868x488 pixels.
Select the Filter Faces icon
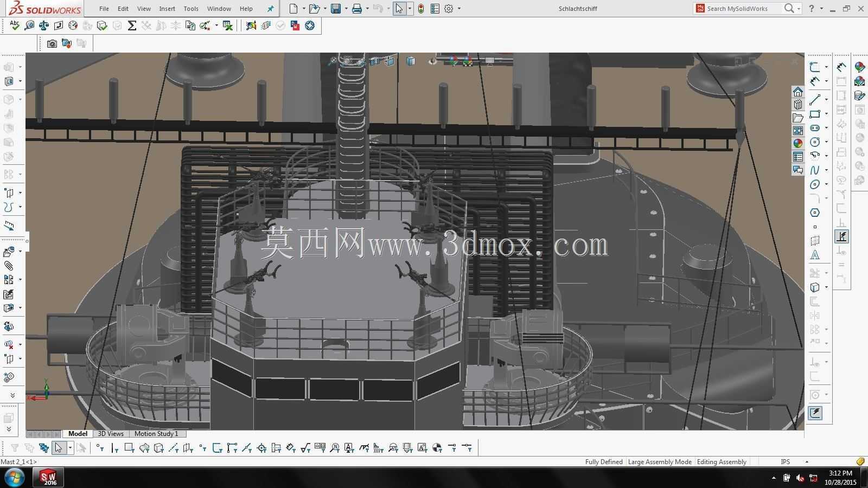click(x=129, y=448)
